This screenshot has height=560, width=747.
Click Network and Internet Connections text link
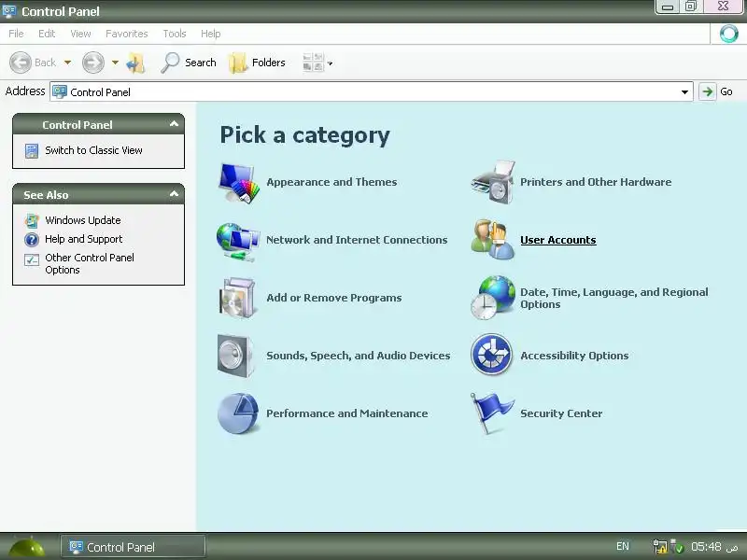click(x=357, y=240)
